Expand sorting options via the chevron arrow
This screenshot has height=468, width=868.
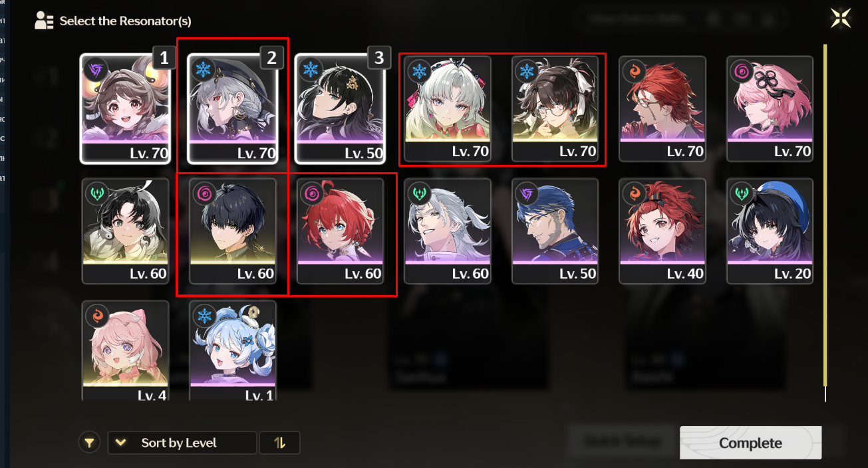120,443
